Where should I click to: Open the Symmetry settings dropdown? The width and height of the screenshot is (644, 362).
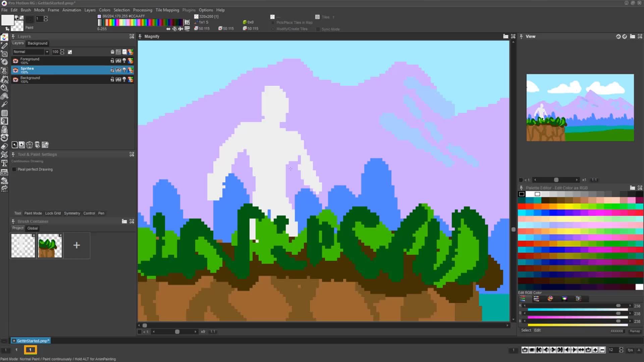[72, 213]
